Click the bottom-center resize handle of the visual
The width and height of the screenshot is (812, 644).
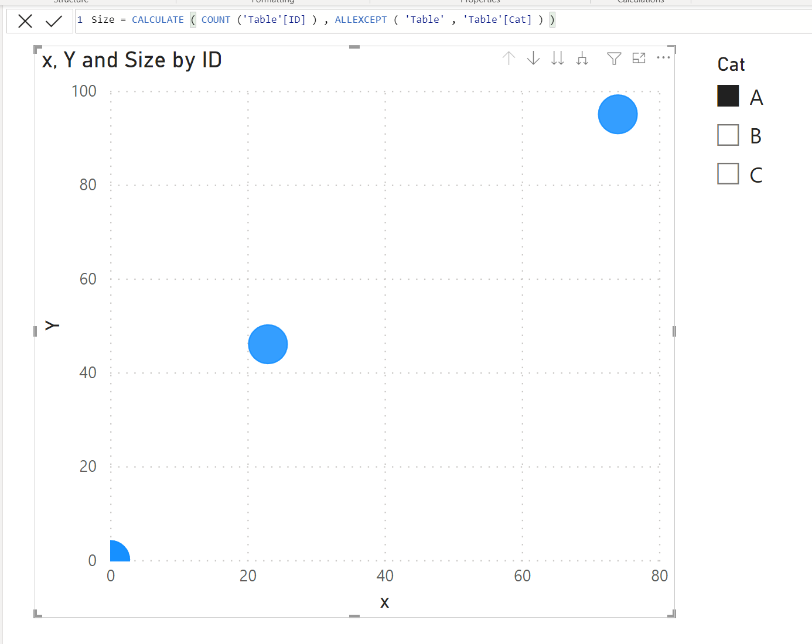click(354, 616)
